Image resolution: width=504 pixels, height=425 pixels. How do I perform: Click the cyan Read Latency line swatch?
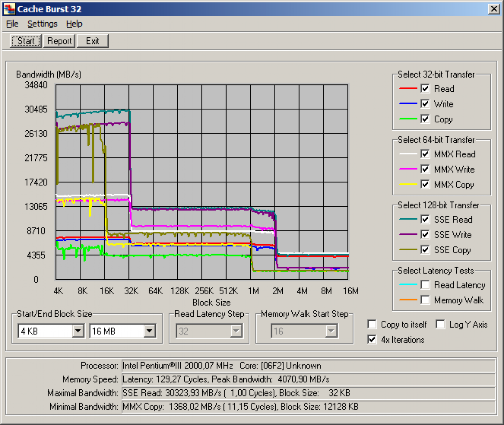(x=408, y=285)
